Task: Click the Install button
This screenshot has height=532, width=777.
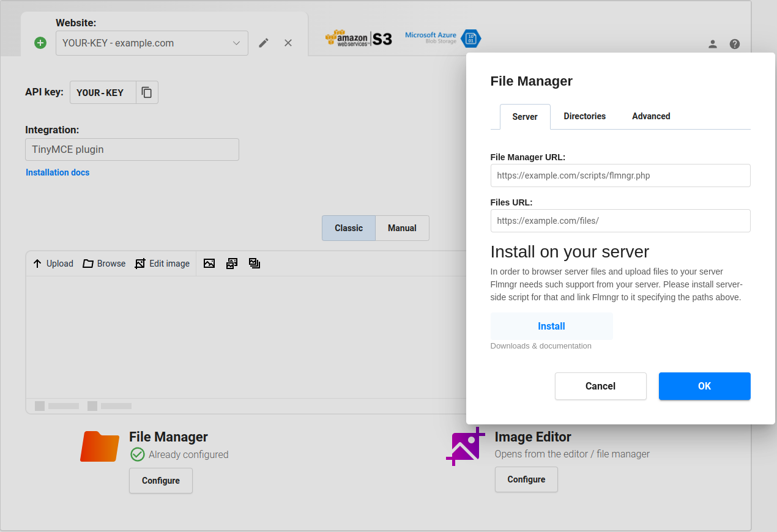Action: 551,326
